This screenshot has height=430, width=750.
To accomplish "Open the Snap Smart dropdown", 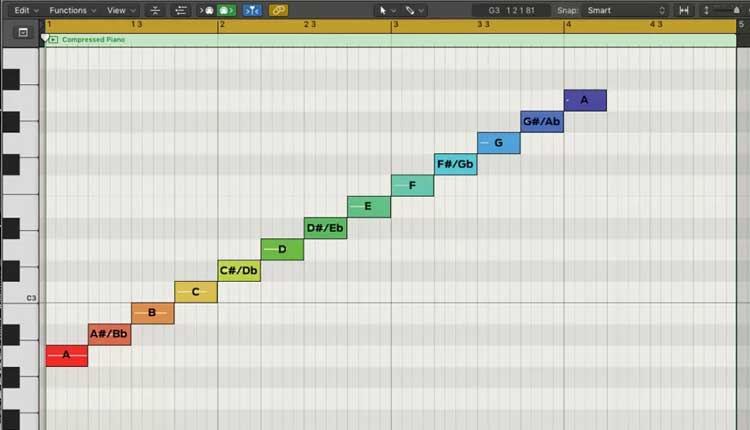I will click(x=626, y=10).
